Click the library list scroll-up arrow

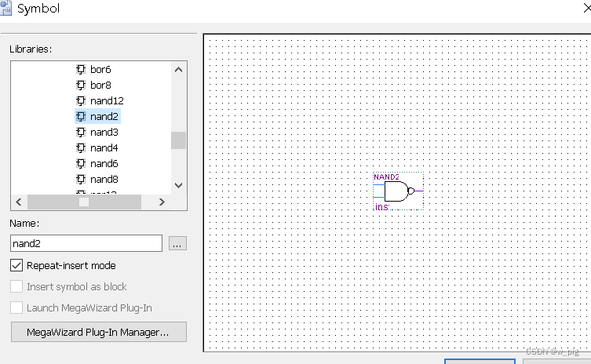179,70
